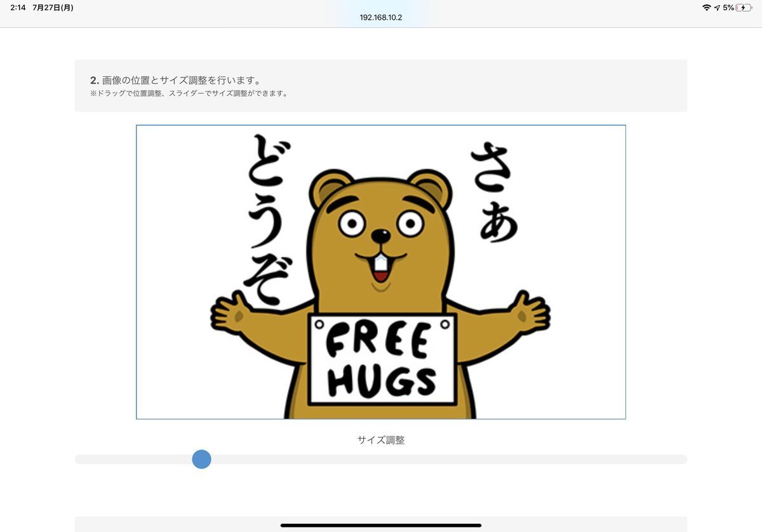
Task: Click the サイズ調整 label
Action: (381, 439)
